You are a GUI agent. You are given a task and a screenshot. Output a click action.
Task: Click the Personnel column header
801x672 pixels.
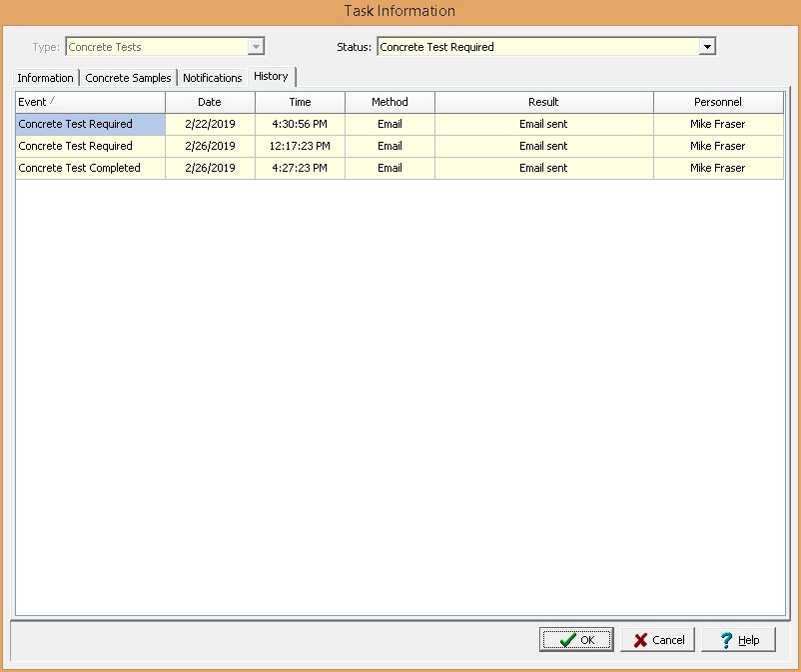pos(717,102)
